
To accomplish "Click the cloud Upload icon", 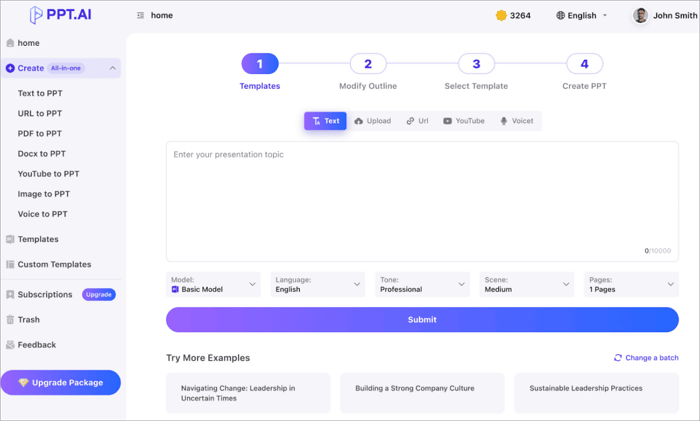I will [358, 121].
